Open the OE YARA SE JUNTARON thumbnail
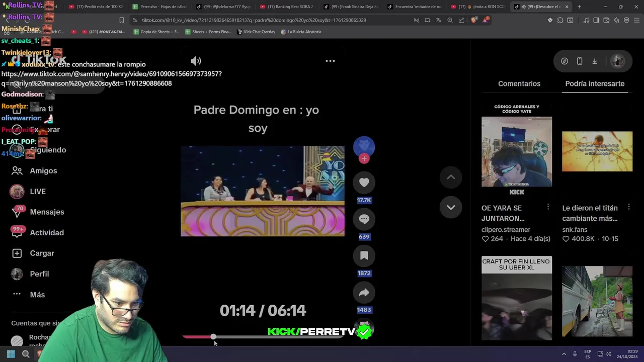The image size is (644, 362). coord(517,151)
